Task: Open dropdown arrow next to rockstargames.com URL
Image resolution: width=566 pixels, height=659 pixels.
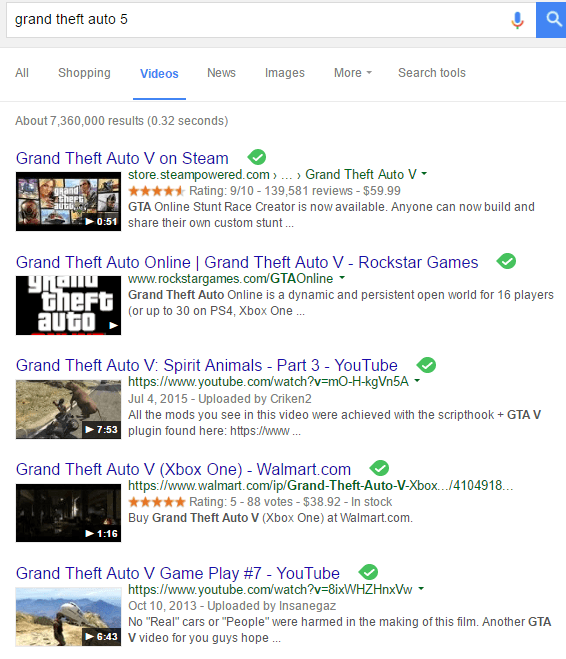Action: click(x=342, y=277)
